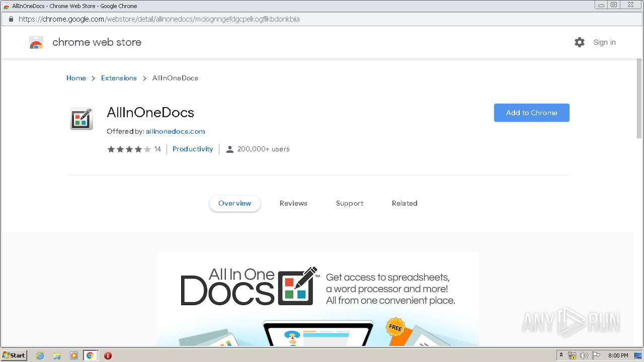Open the settings gear icon
644x362 pixels.
click(580, 42)
